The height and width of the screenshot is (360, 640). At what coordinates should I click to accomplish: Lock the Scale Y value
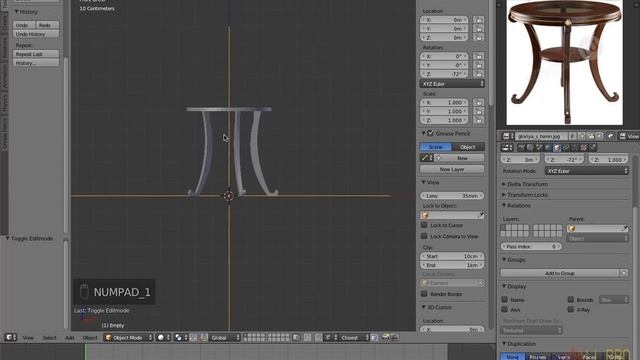(478, 111)
